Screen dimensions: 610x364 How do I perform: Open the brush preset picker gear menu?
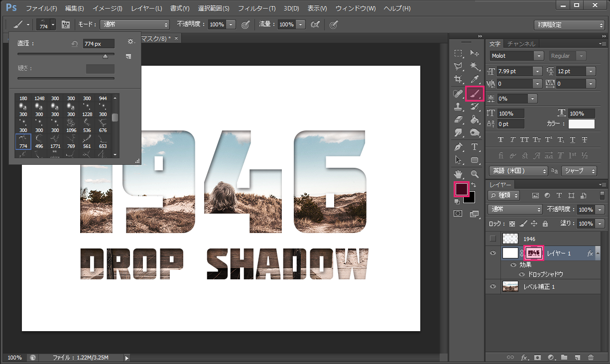tap(130, 42)
